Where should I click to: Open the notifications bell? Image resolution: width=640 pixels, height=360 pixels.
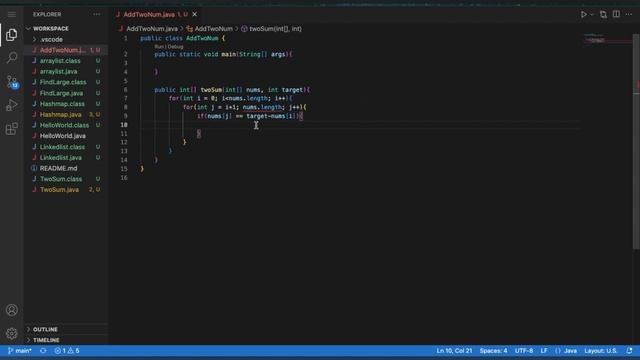click(629, 351)
